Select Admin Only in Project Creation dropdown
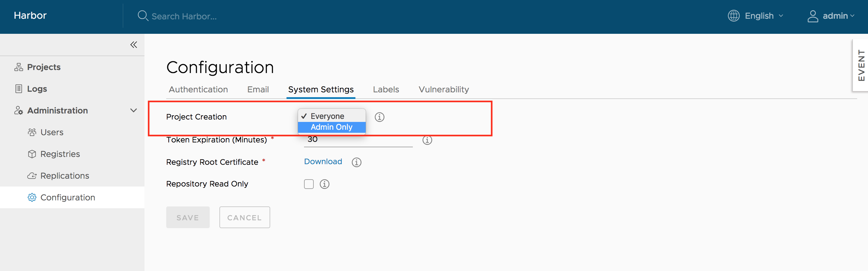This screenshot has width=868, height=271. 332,127
